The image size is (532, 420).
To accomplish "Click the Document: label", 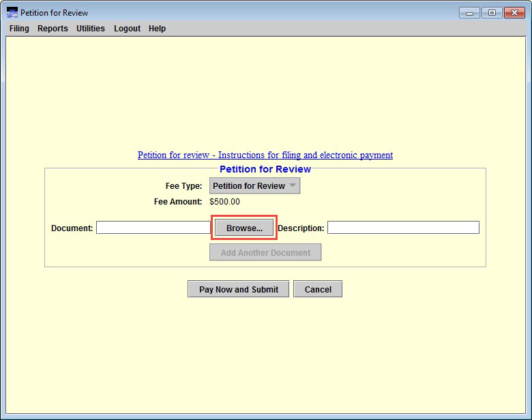I will pyautogui.click(x=72, y=228).
